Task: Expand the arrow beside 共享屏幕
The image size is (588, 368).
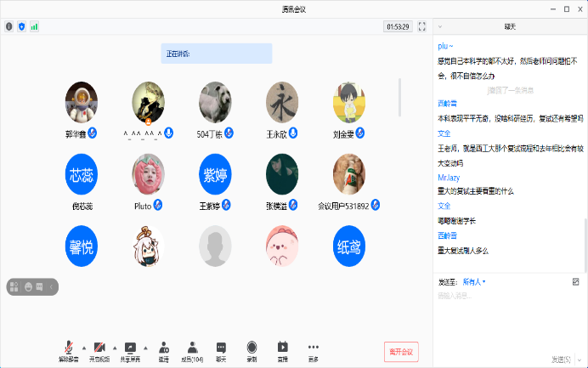Action: click(145, 348)
